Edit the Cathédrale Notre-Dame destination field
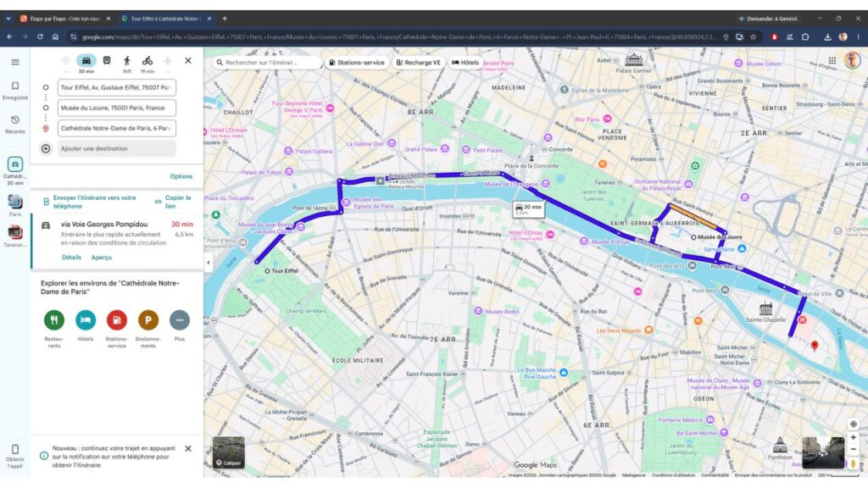The image size is (868, 488). coord(117,128)
